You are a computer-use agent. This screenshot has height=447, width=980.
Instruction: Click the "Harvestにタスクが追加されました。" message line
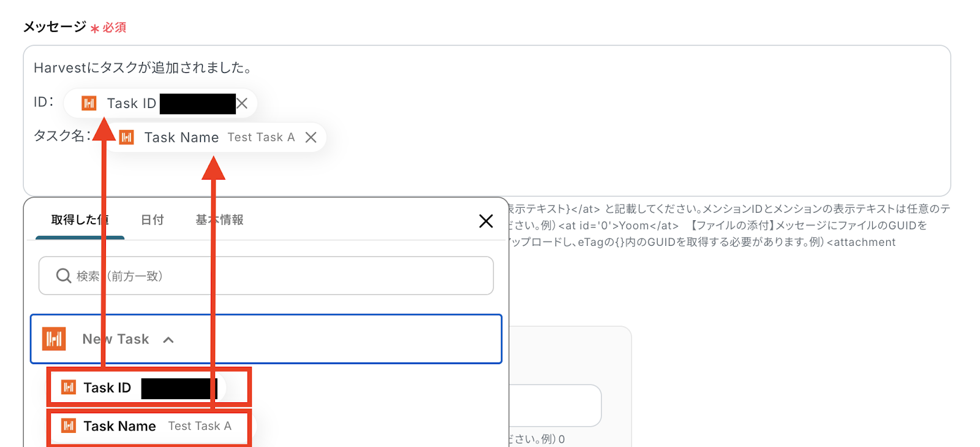pyautogui.click(x=143, y=67)
